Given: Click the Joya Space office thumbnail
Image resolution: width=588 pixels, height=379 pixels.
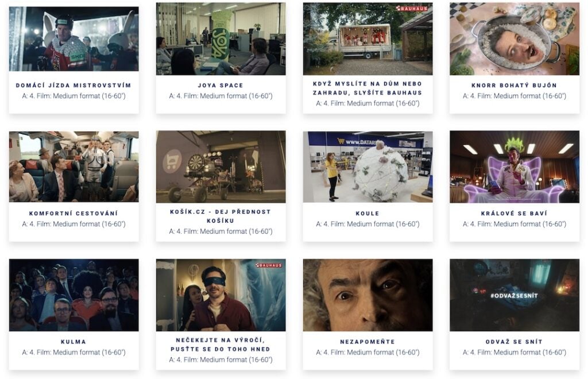Looking at the screenshot, I should pos(221,38).
